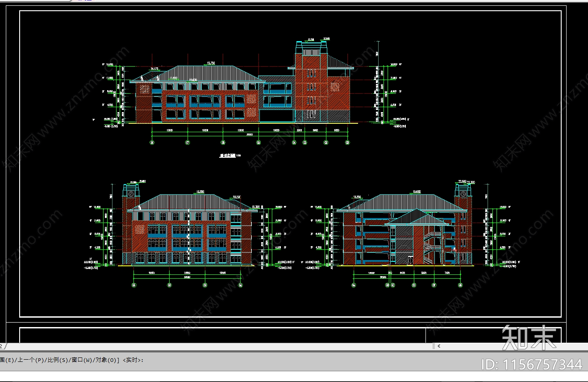Pick the clock face on bottom-left elevation tower
Viewport: 588px width, 382px height.
pos(131,194)
